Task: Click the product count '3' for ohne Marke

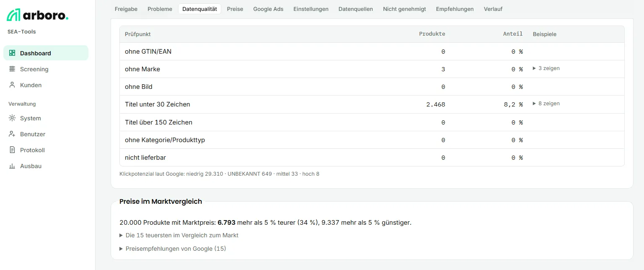Action: [x=443, y=69]
